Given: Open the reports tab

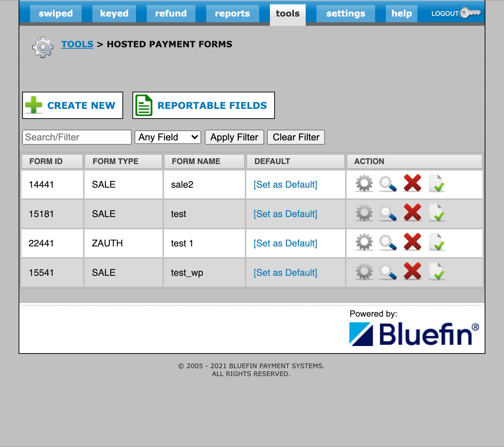Looking at the screenshot, I should pyautogui.click(x=232, y=14).
